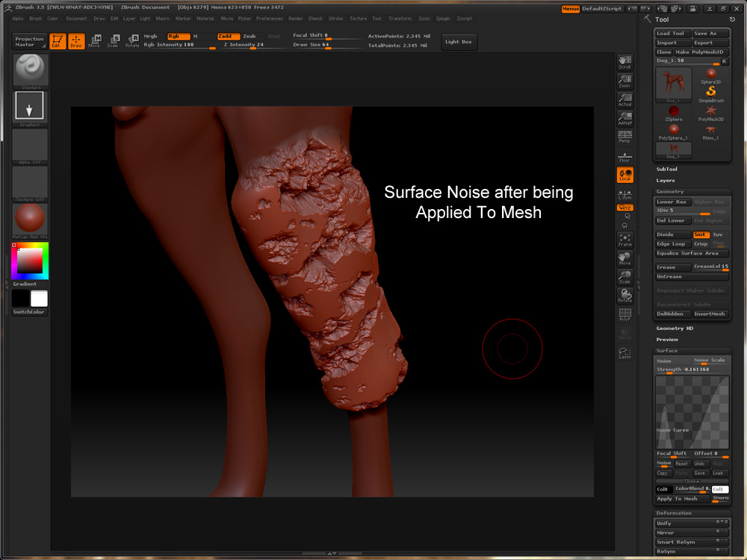Select the Draw mode icon

76,42
